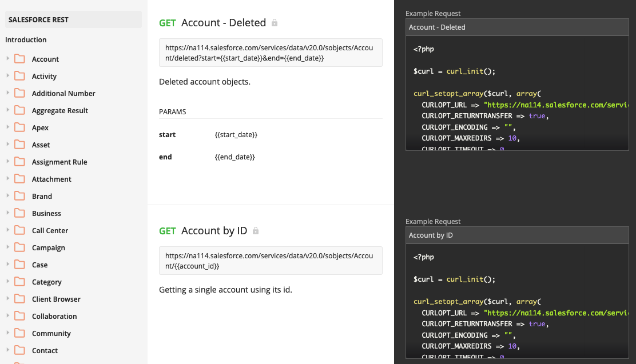Click the Community folder icon

pos(19,333)
